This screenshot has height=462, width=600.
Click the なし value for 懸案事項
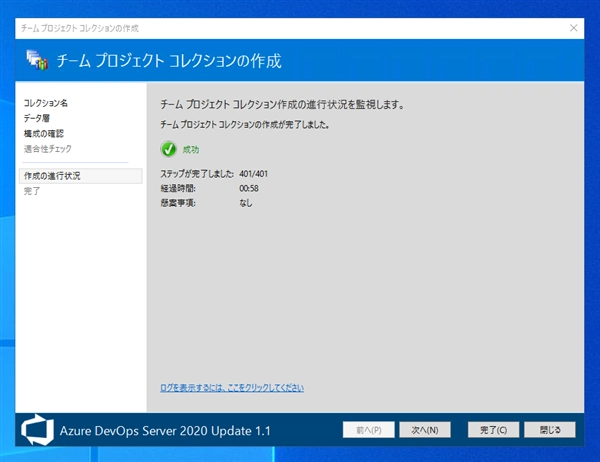[246, 203]
